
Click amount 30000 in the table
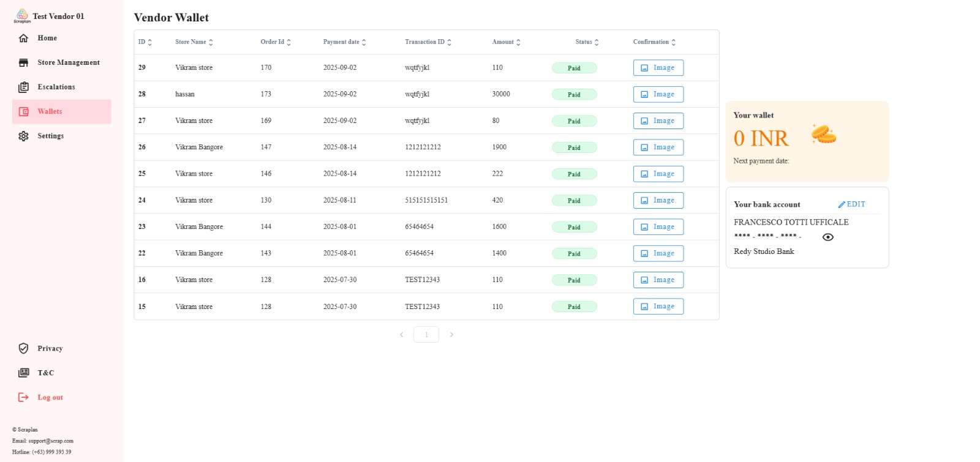click(501, 94)
